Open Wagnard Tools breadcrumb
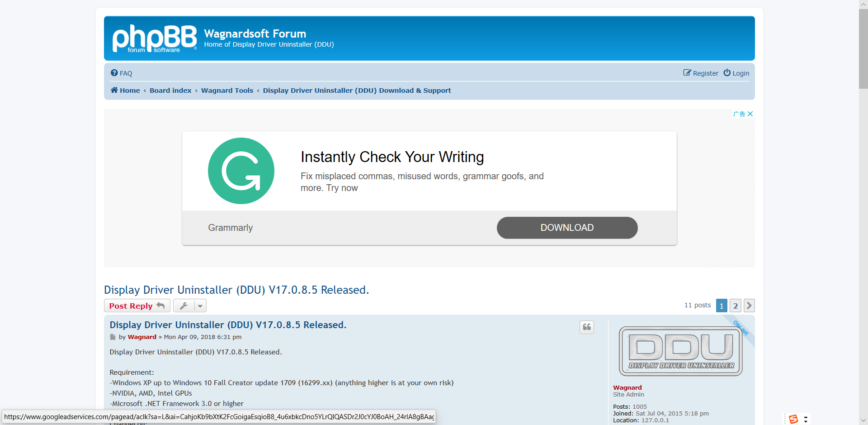The height and width of the screenshot is (425, 868). (227, 91)
